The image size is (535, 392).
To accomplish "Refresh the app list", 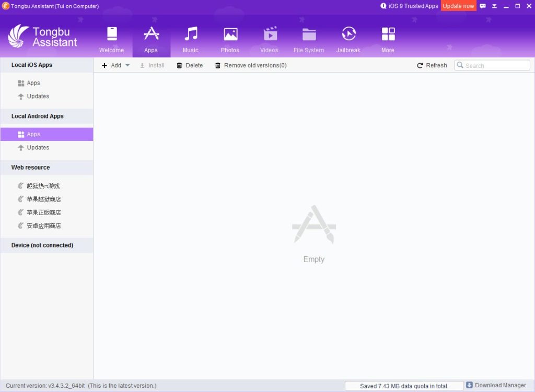I will pyautogui.click(x=432, y=65).
